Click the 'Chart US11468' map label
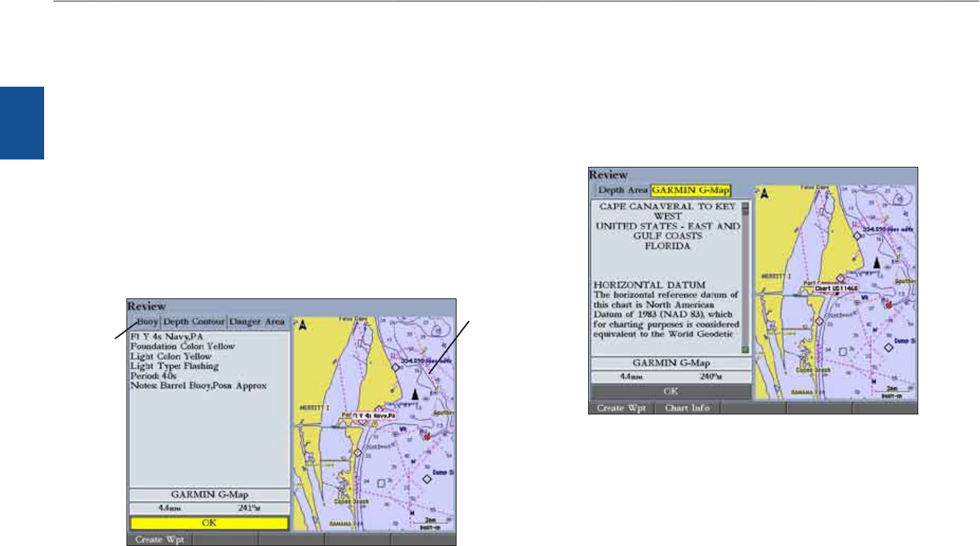Screen dimensions: 980x546 [836, 288]
